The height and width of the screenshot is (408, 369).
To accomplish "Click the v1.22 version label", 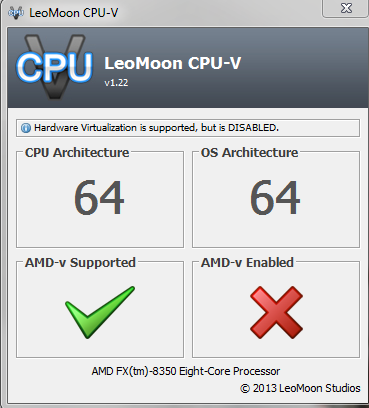I will 116,83.
